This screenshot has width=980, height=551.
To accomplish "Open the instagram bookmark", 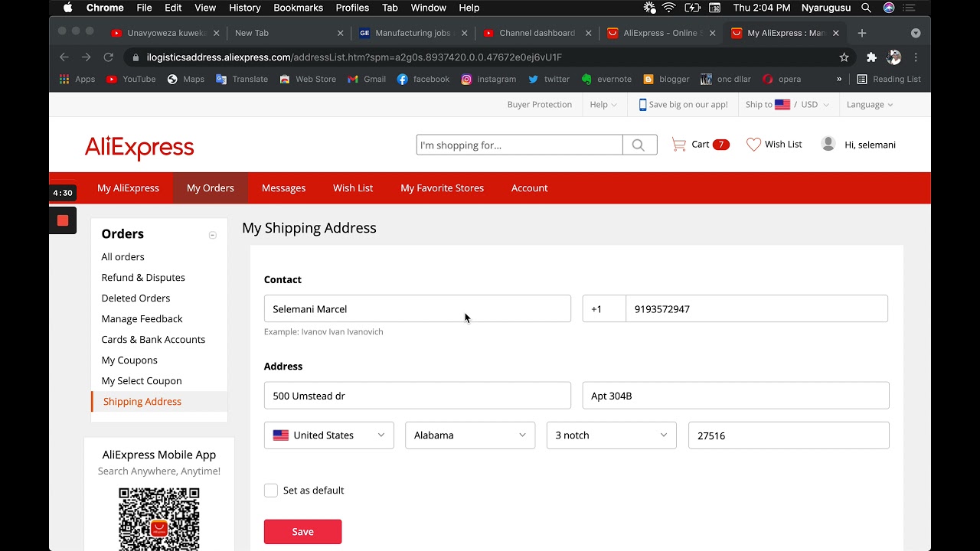I will click(488, 79).
